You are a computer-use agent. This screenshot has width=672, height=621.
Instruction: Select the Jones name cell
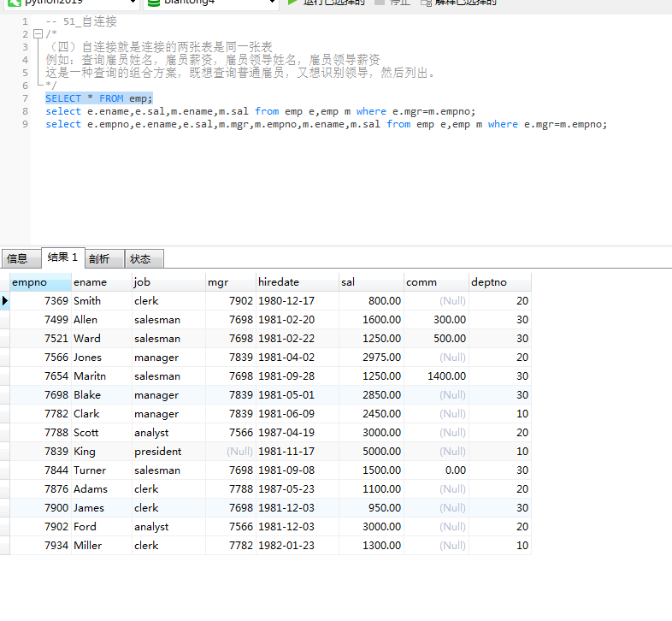[x=102, y=358]
